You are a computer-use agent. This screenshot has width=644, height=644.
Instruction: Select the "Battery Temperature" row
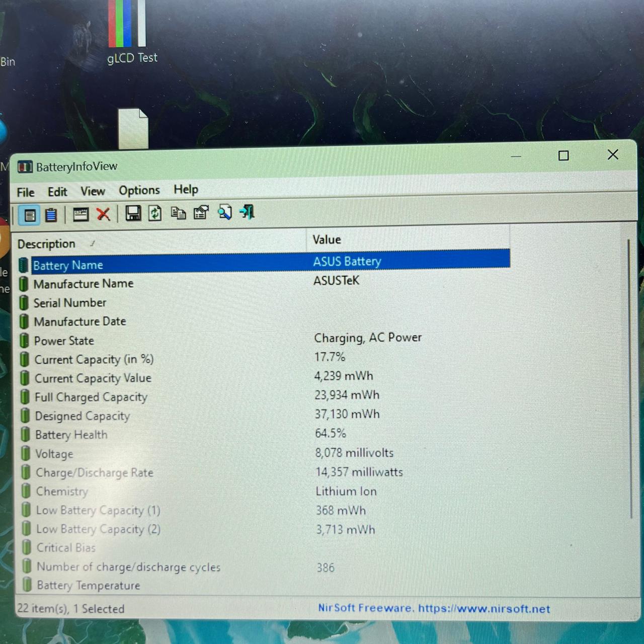(x=265, y=585)
